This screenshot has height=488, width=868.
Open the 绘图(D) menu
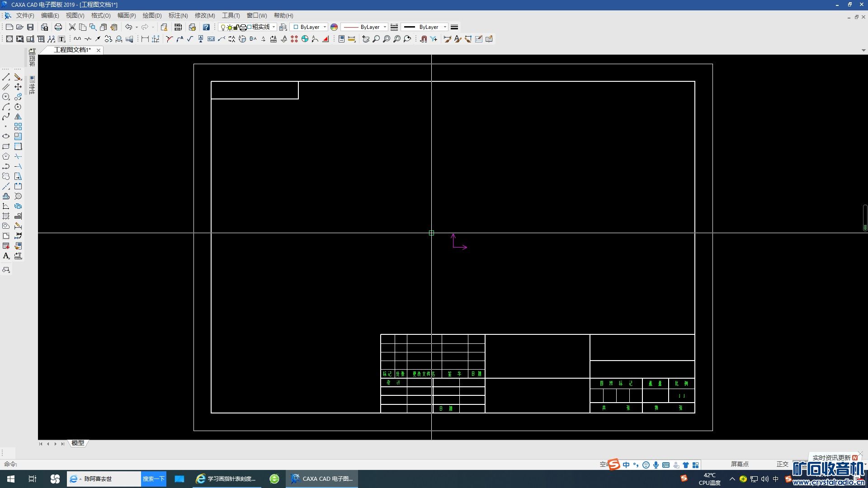coord(152,15)
